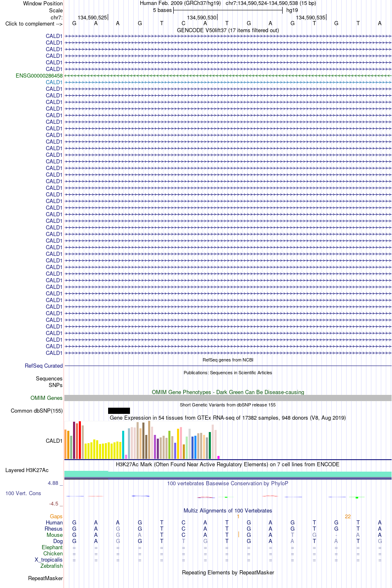Click the Scale label
The image size is (392, 588).
(x=56, y=10)
